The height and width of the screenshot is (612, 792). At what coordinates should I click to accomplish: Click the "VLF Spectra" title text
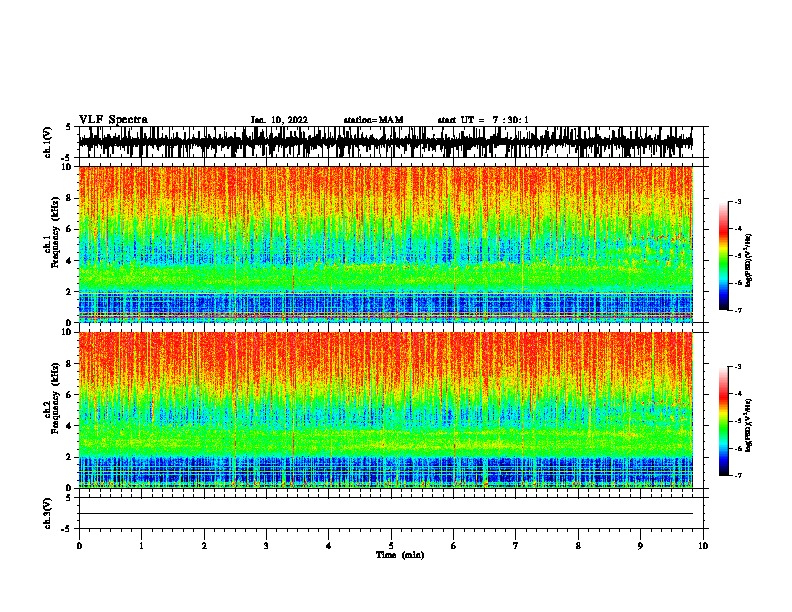pyautogui.click(x=113, y=120)
